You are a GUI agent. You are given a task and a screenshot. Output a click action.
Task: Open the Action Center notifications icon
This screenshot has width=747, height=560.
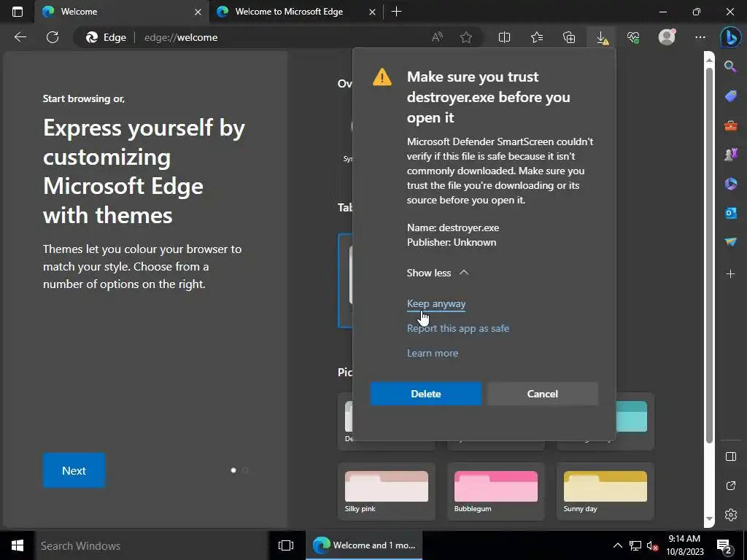724,547
